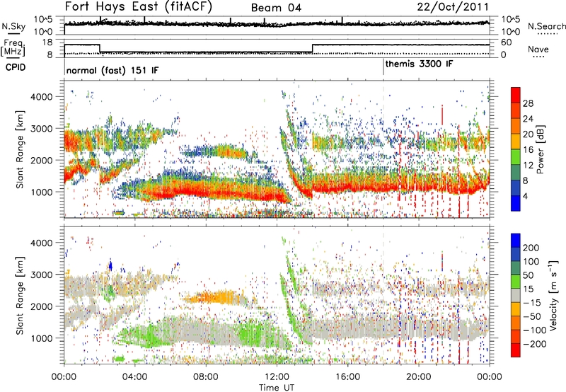Screen dimensions: 566x392
Task: Click the 'Freq. [MHz]' axis label
Action: click(x=13, y=47)
